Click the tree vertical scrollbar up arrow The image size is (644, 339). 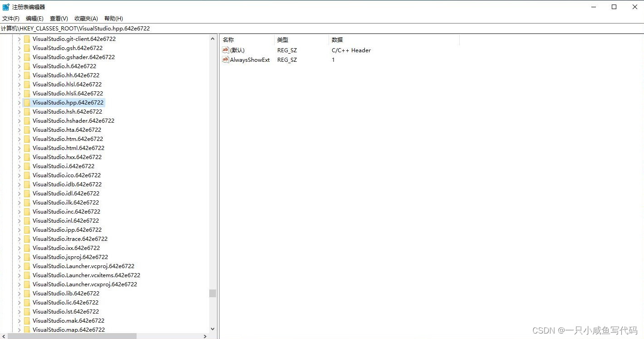[x=212, y=39]
